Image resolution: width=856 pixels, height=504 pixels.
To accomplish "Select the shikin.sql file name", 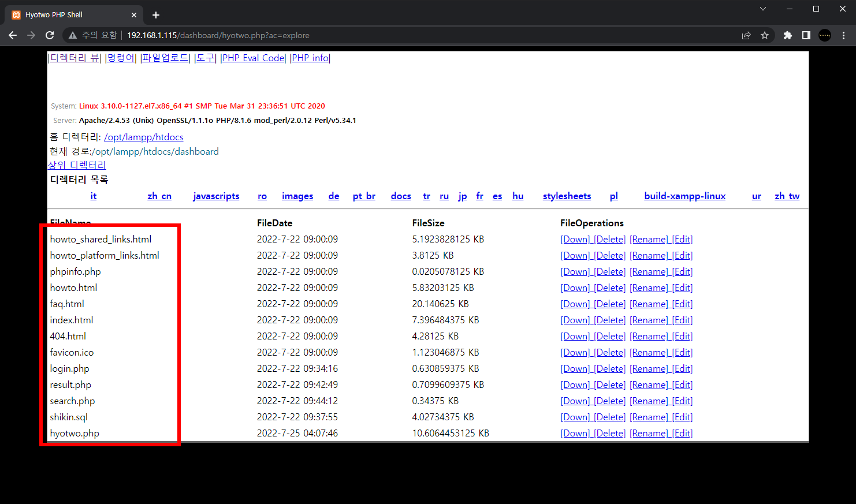I will (x=69, y=417).
